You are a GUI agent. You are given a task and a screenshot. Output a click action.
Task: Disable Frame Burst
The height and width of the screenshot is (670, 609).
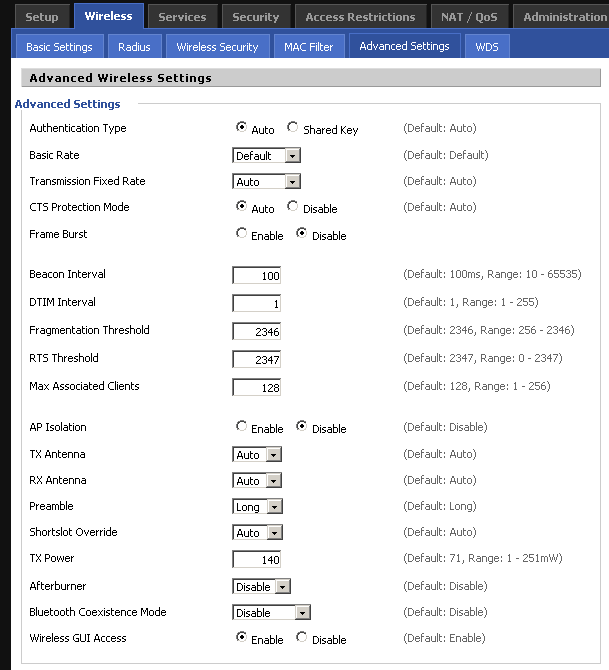[301, 233]
